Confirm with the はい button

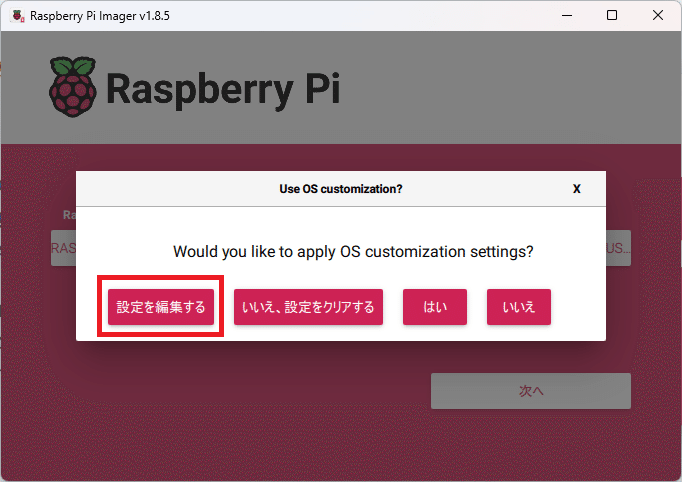click(x=435, y=307)
